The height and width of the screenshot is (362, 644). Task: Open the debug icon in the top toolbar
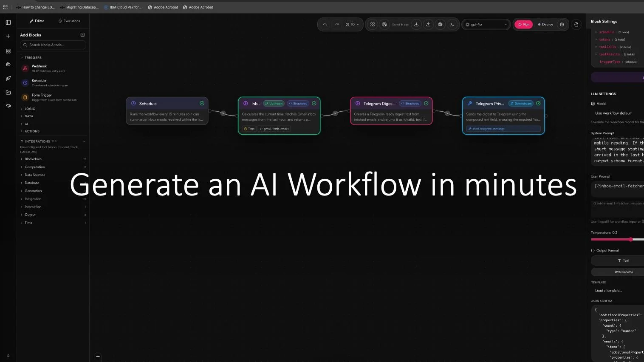[x=441, y=24]
